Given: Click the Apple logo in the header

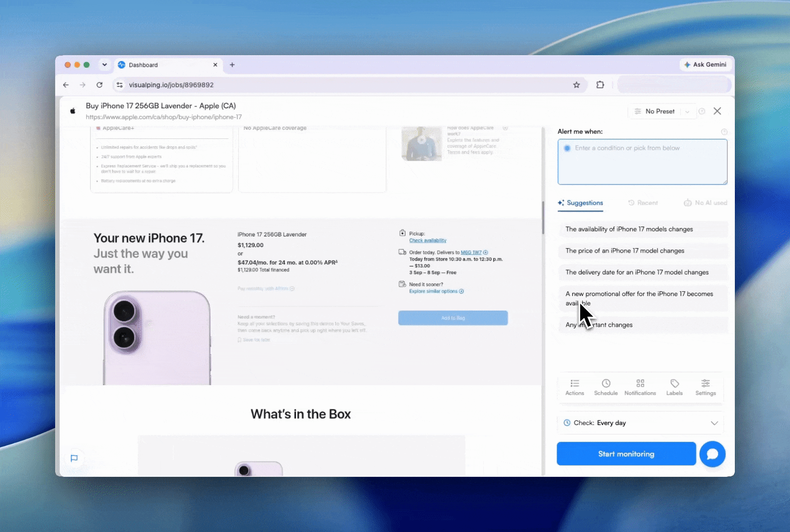Looking at the screenshot, I should click(73, 111).
